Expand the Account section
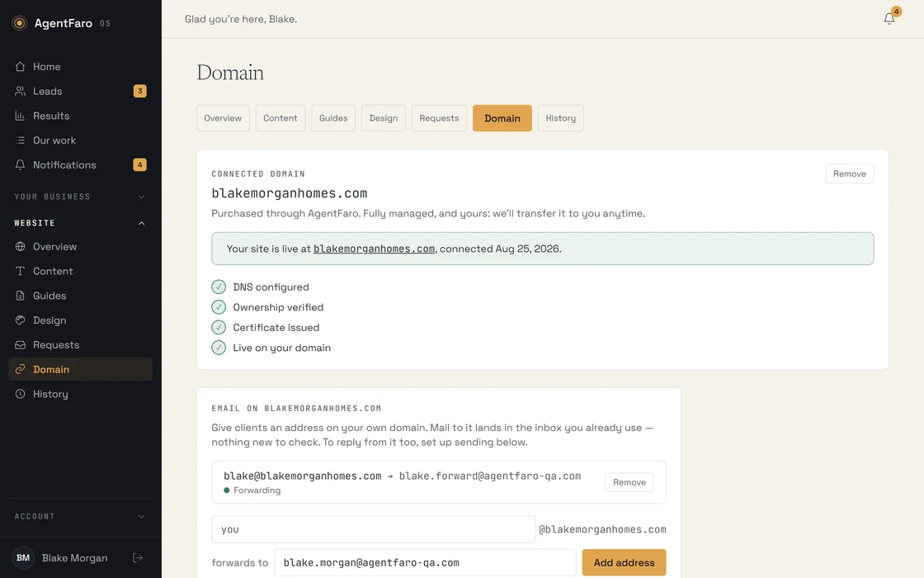 [81, 517]
